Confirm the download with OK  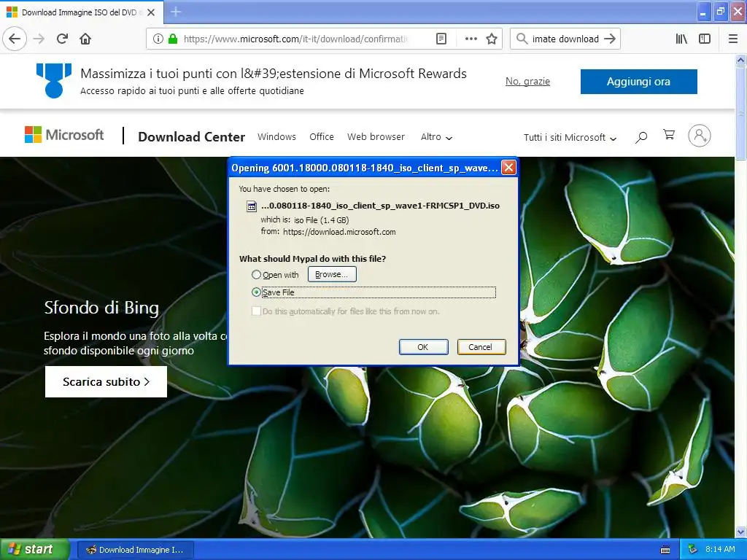[423, 347]
